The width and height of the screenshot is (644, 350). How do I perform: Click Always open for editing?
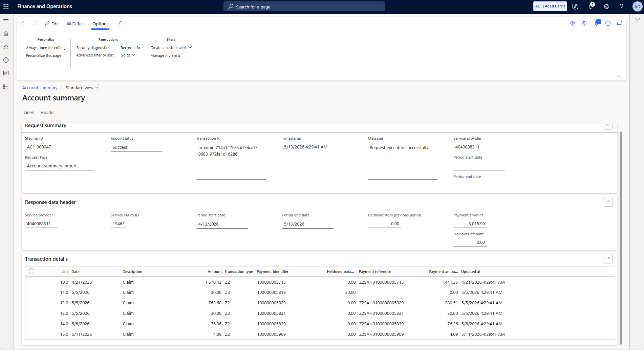46,48
